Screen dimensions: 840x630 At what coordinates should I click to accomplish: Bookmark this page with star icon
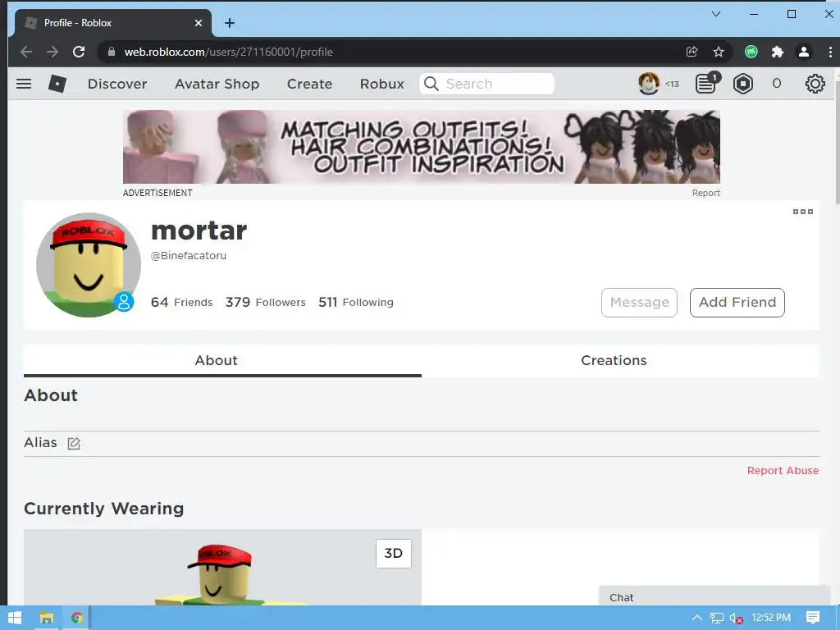point(719,52)
